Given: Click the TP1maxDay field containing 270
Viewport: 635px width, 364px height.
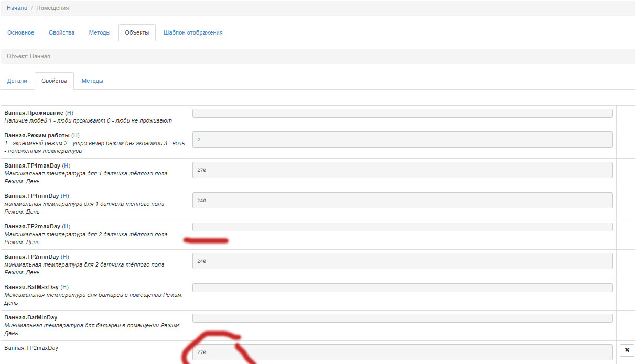Looking at the screenshot, I should tap(402, 170).
